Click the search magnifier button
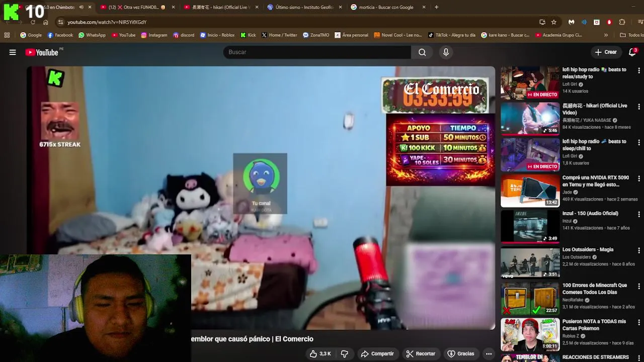Screen dimensions: 644x362 422,52
